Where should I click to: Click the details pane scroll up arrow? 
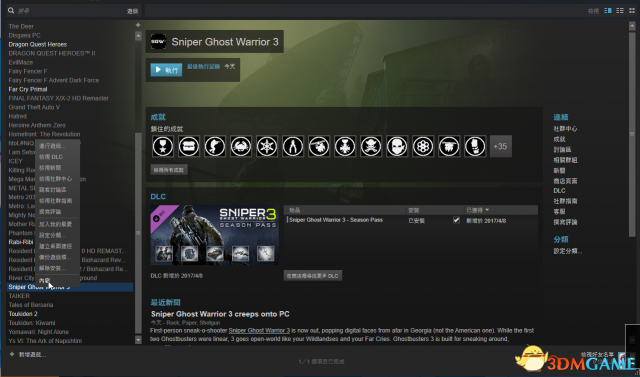[632, 26]
